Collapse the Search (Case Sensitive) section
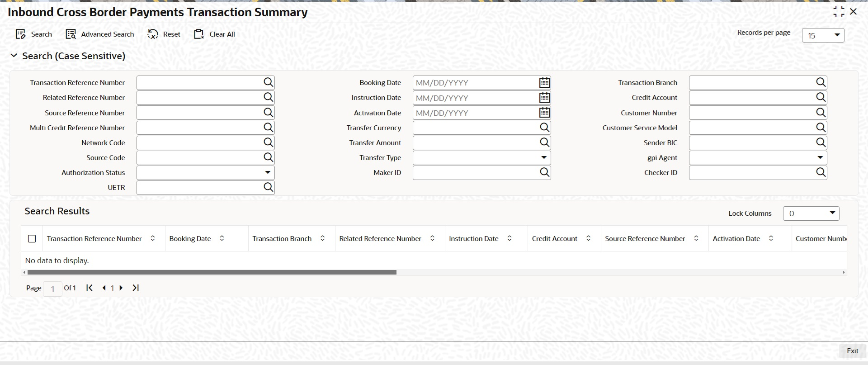Image resolution: width=868 pixels, height=365 pixels. [14, 56]
